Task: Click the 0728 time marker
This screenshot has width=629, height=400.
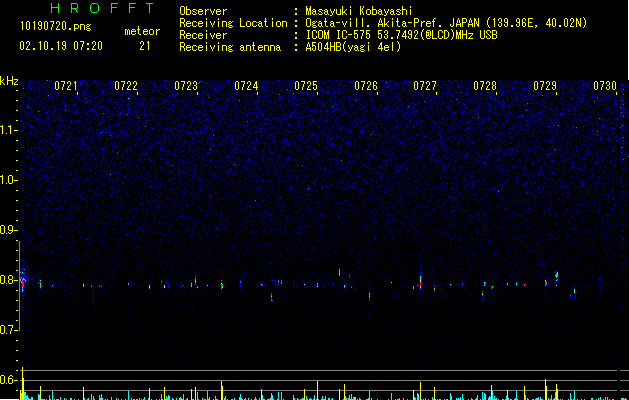Action: pos(485,86)
